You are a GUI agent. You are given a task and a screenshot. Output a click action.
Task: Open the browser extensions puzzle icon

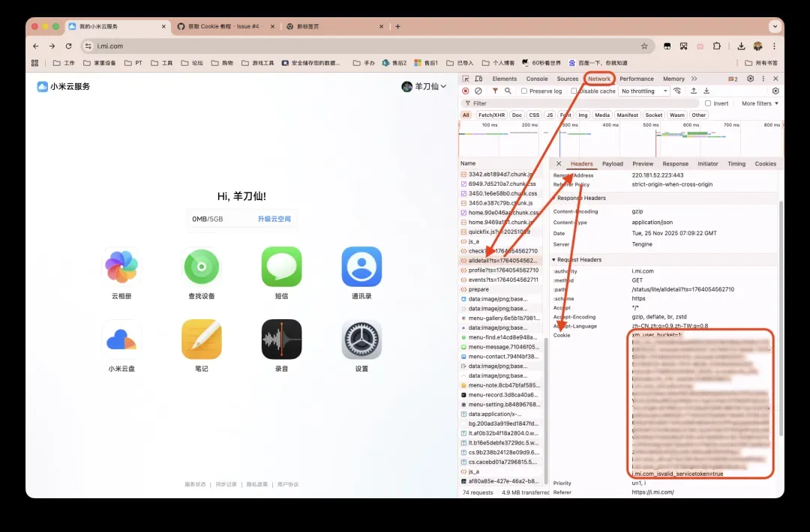716,46
